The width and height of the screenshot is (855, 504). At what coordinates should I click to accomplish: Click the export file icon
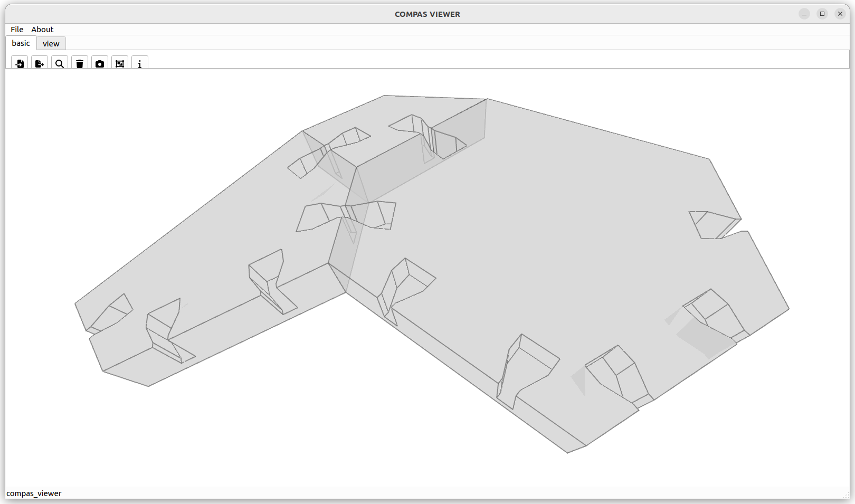[x=40, y=63]
